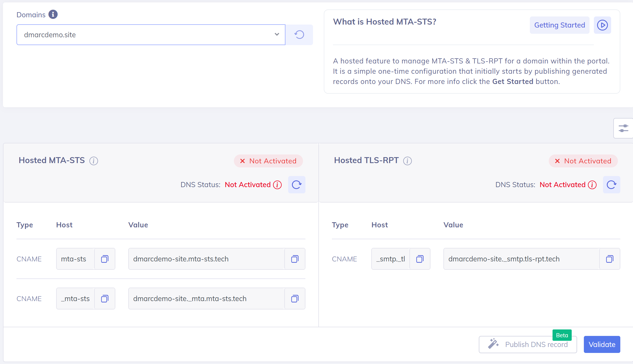Screen dimensions: 633x364
Task: Play the Getting Started video
Action: coord(602,25)
